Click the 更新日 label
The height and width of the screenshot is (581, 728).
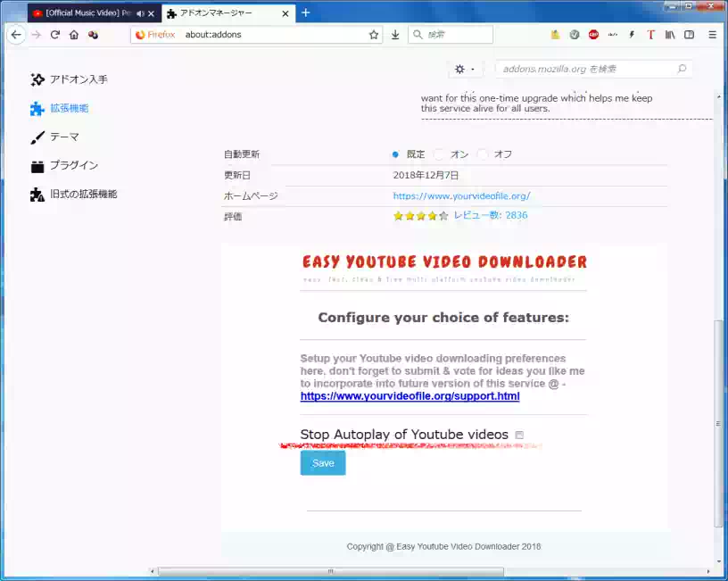pos(236,175)
